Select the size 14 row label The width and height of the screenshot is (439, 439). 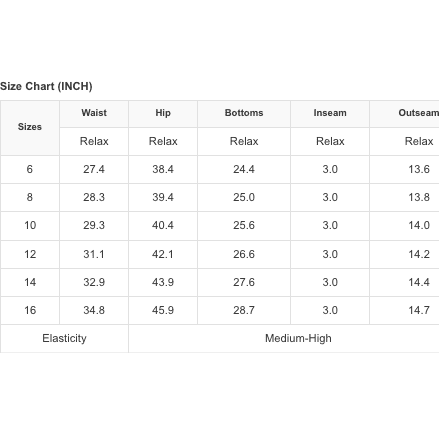tap(30, 282)
